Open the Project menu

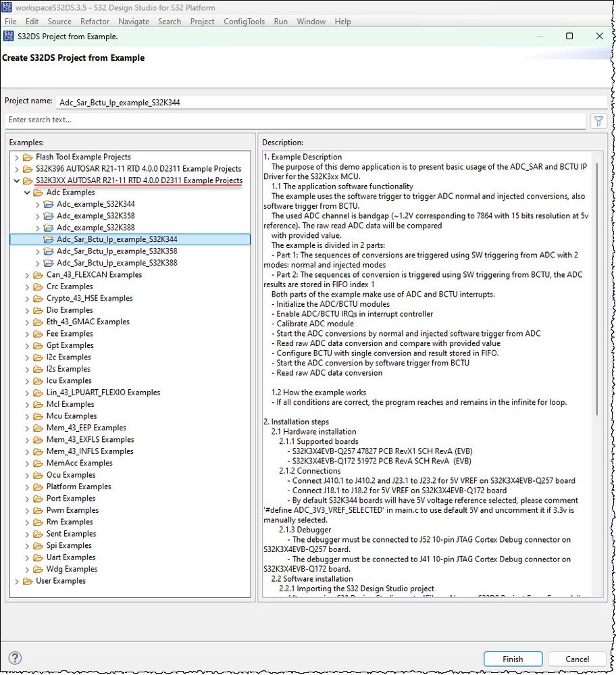[x=203, y=22]
